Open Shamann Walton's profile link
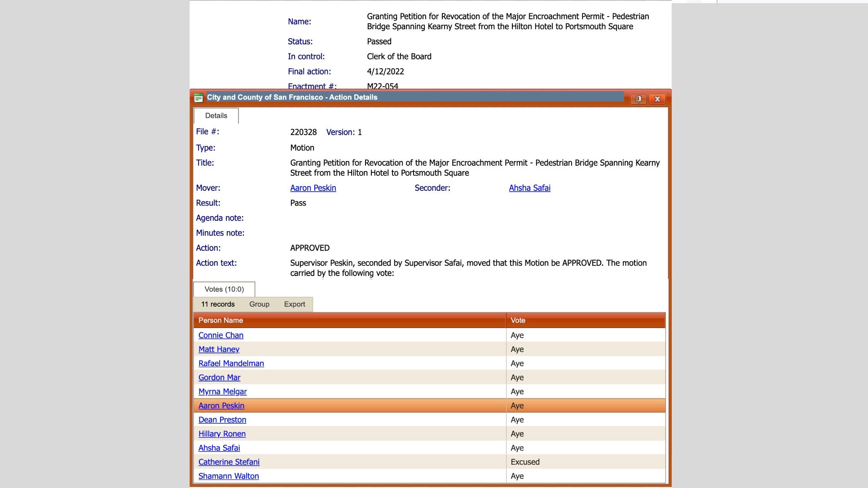The image size is (868, 488). click(x=229, y=476)
